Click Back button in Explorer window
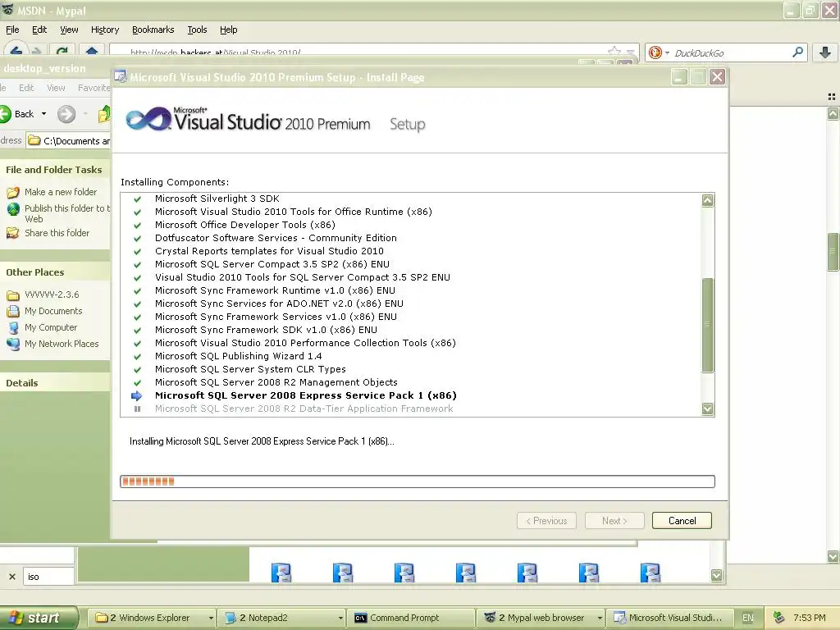 18,113
